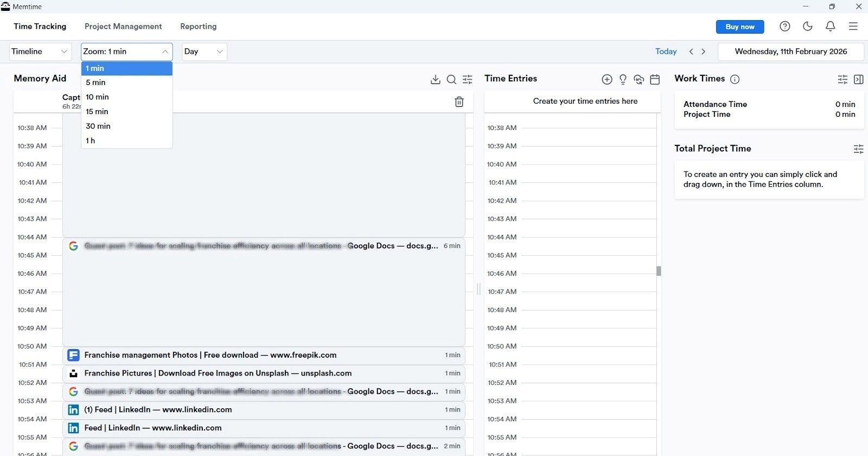Open Work Times settings sliders icon
868x456 pixels.
pos(843,79)
